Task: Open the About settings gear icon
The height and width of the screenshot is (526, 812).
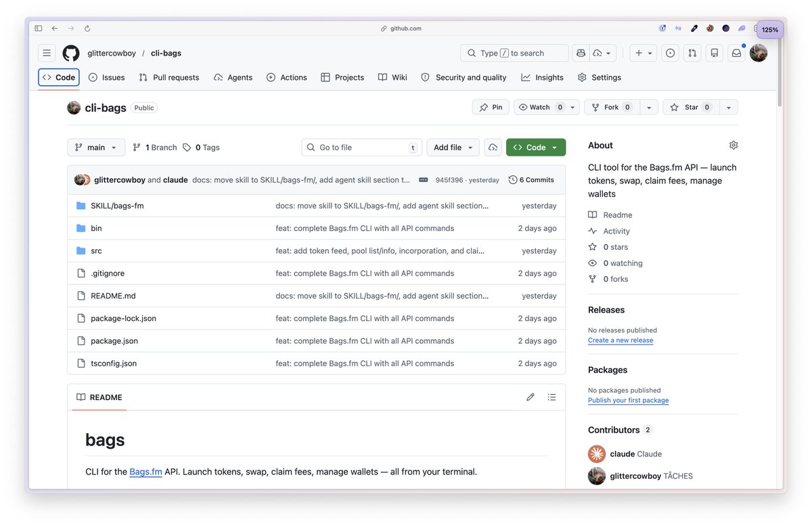Action: point(734,145)
